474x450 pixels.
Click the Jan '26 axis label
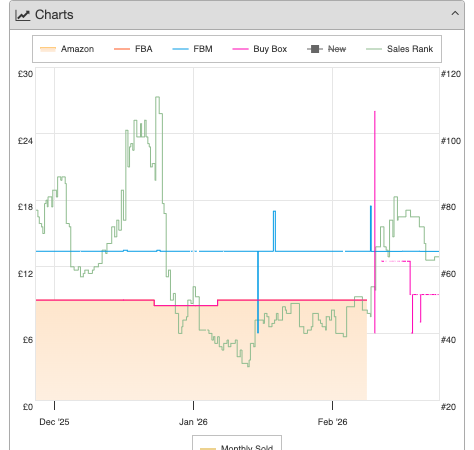pos(193,422)
